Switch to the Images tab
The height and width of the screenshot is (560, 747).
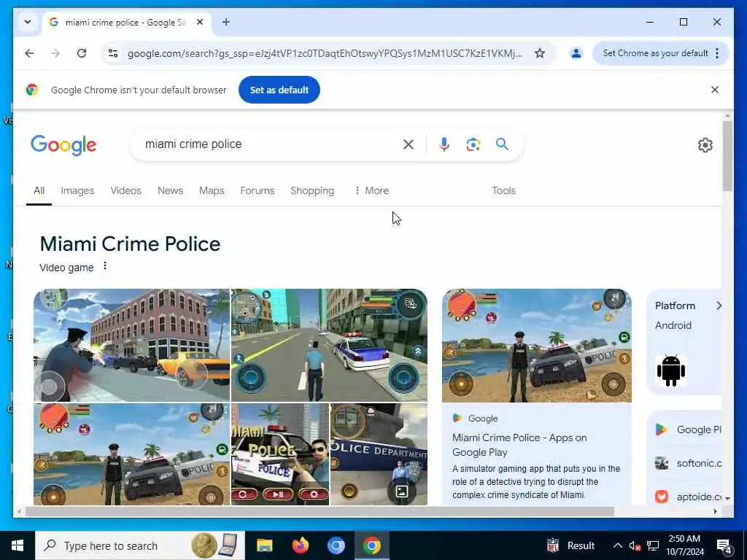coord(77,190)
